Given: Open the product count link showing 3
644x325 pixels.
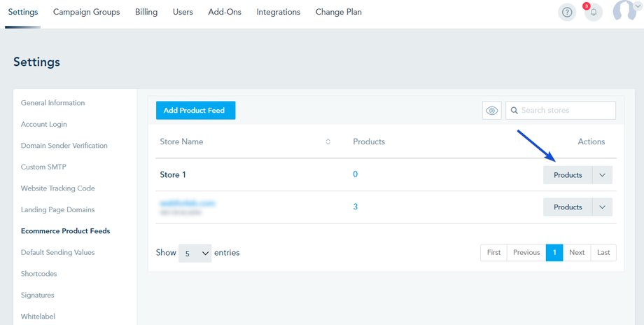Looking at the screenshot, I should 356,207.
